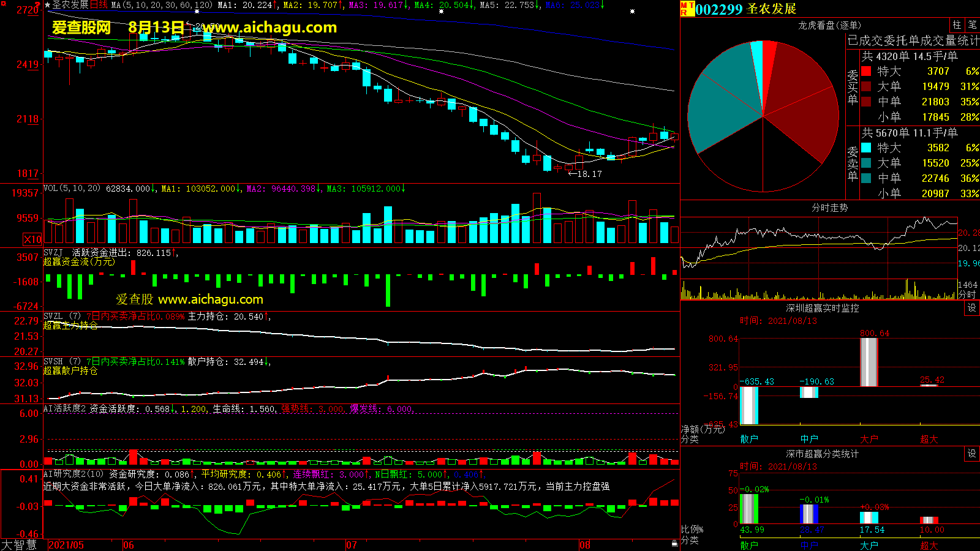This screenshot has height=551, width=980.
Task: Click the lock icon at bottom of chart
Action: tap(674, 543)
